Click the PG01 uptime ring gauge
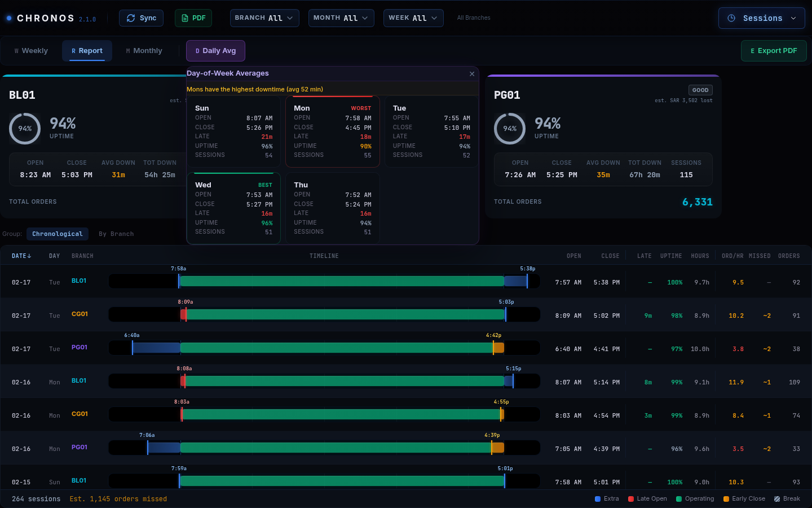The height and width of the screenshot is (508, 812). click(510, 129)
